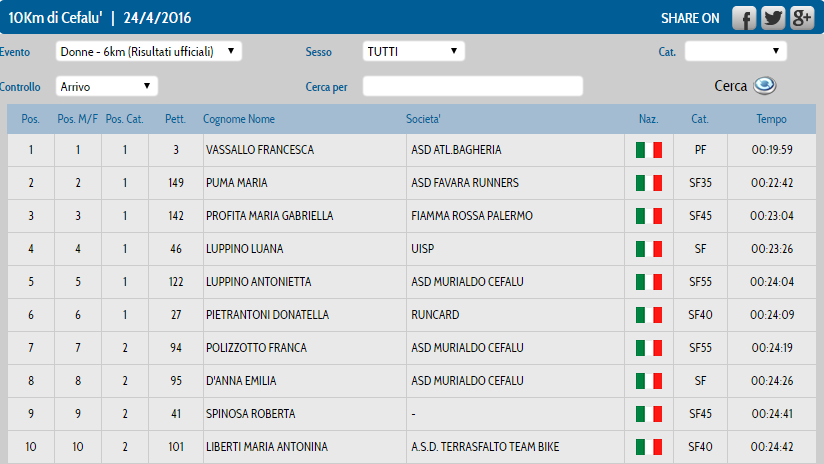This screenshot has height=464, width=824.
Task: Click Italian flag in Puma Maria row
Action: pos(648,183)
